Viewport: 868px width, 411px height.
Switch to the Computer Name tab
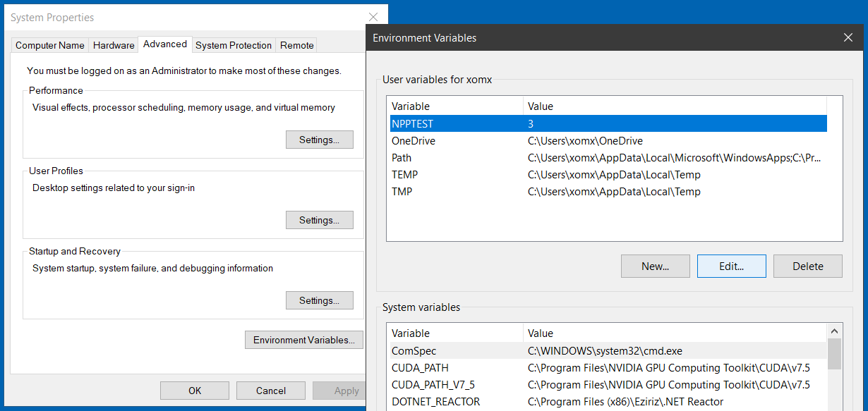(49, 45)
